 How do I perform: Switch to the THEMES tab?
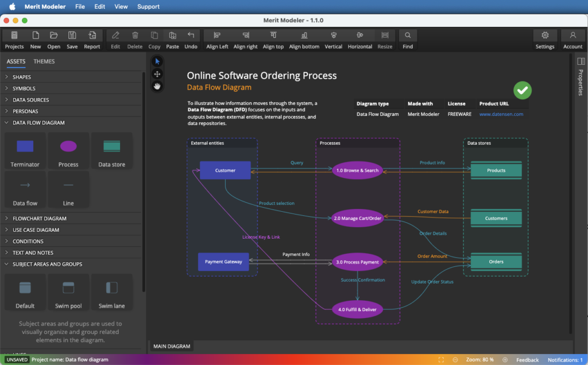(x=44, y=61)
